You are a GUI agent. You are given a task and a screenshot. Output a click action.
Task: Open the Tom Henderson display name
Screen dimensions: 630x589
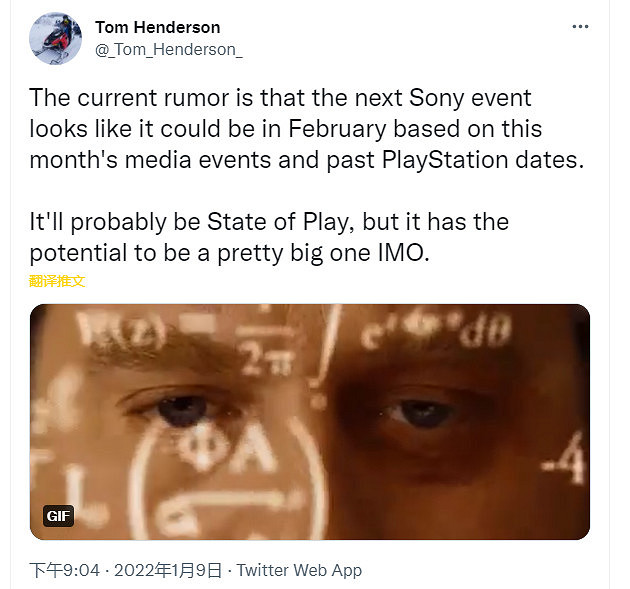[x=158, y=27]
